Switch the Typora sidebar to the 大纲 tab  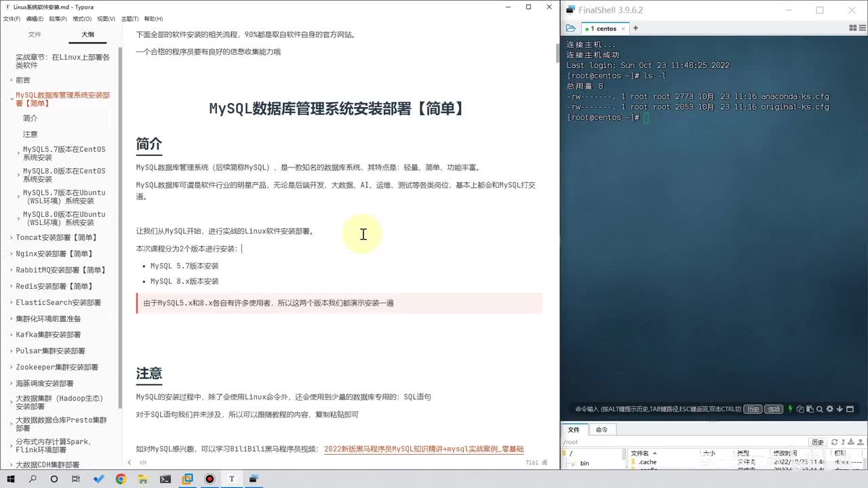[87, 34]
